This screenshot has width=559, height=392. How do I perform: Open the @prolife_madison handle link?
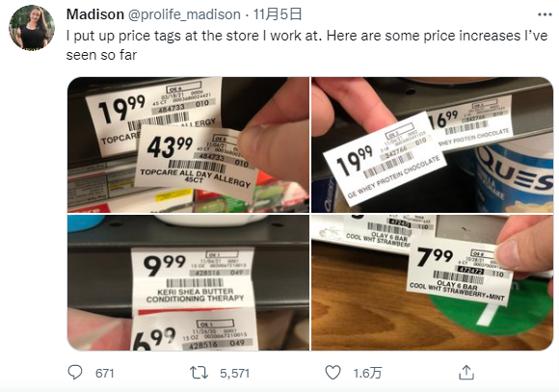coord(184,14)
